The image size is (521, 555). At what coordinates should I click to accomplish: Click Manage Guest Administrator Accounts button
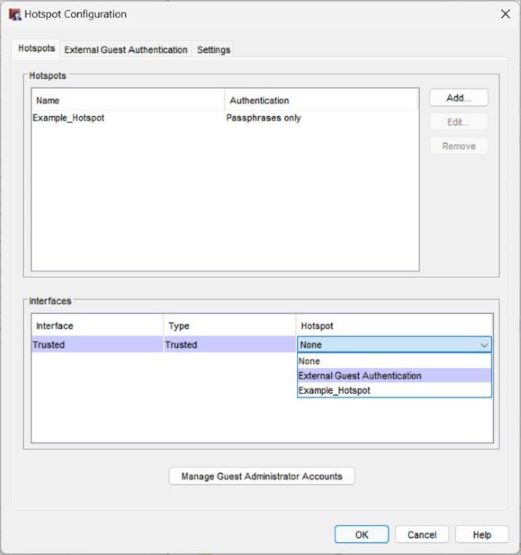(262, 476)
